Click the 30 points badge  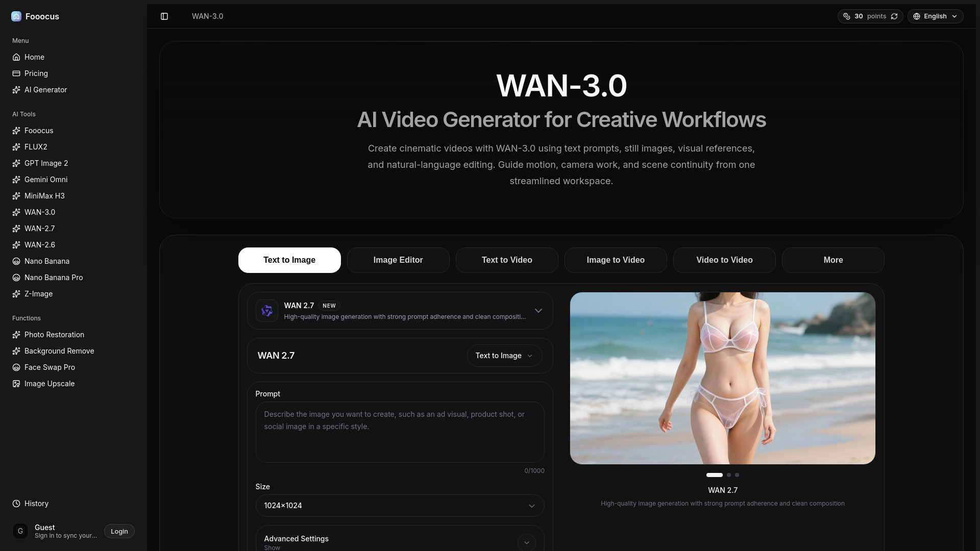tap(870, 16)
